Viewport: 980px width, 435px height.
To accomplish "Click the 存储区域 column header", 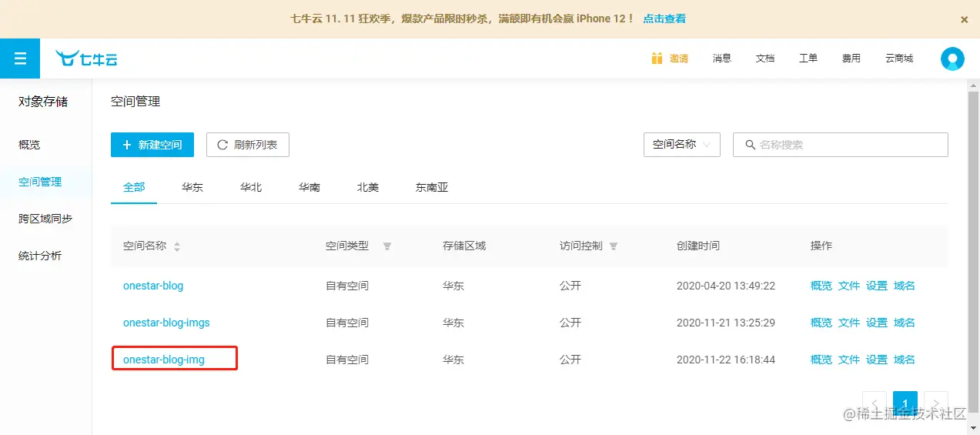I will pos(464,246).
